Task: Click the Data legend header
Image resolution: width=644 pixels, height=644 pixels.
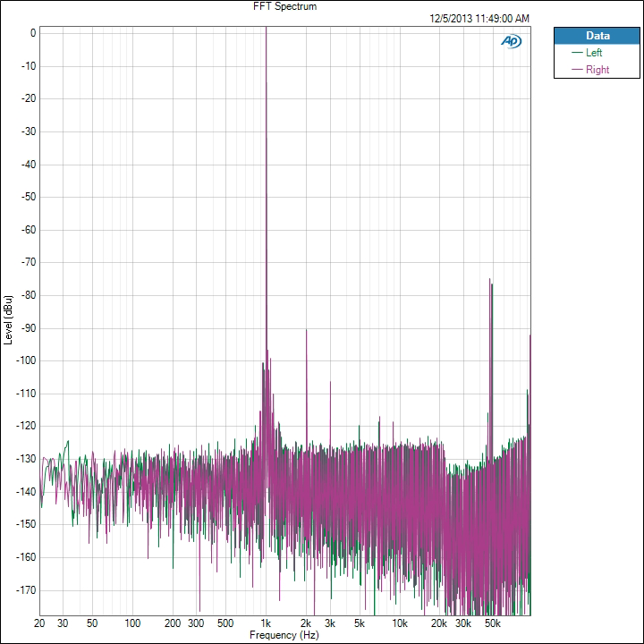Action: tap(597, 36)
